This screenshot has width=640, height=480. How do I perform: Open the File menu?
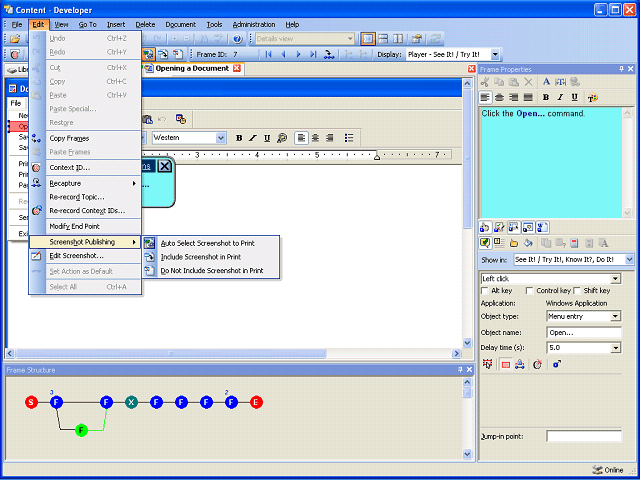point(17,24)
